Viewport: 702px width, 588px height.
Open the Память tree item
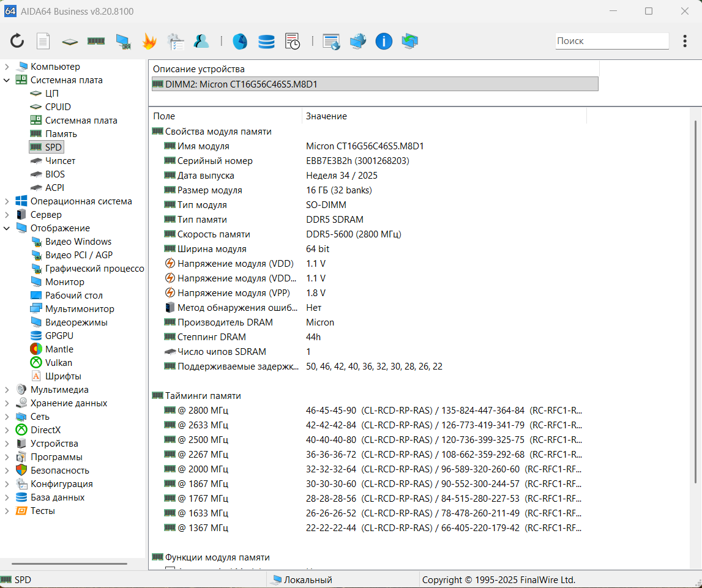coord(61,134)
